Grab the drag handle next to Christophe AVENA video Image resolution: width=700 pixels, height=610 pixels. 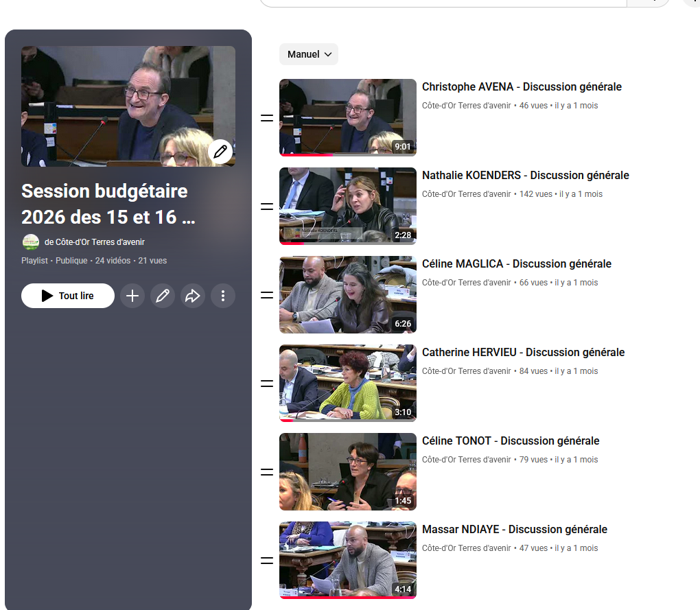pos(266,118)
